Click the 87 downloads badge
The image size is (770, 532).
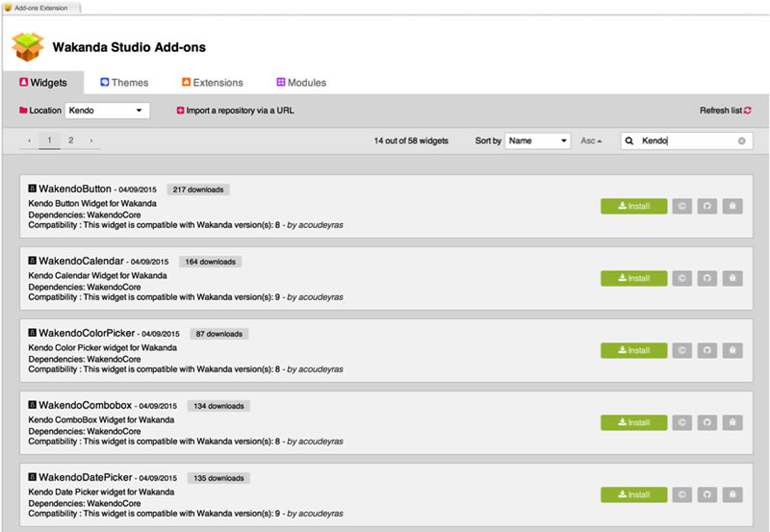(219, 334)
